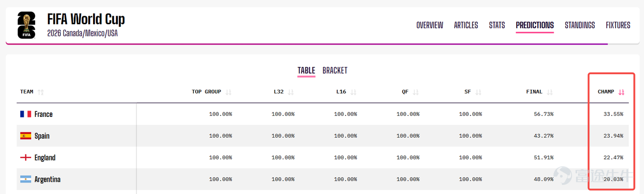The width and height of the screenshot is (644, 194).
Task: Switch to the STATS tab
Action: click(x=497, y=25)
